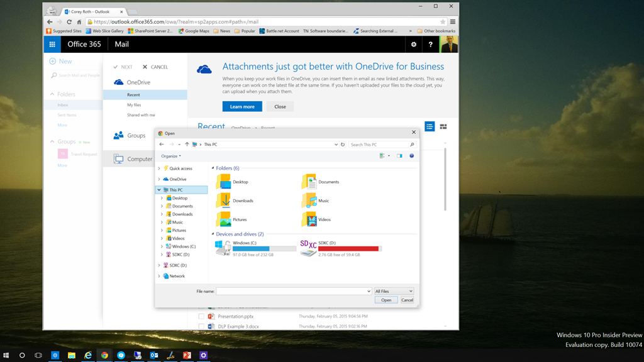The width and height of the screenshot is (644, 362).
Task: Cancel the Open file dialog
Action: coord(407,300)
